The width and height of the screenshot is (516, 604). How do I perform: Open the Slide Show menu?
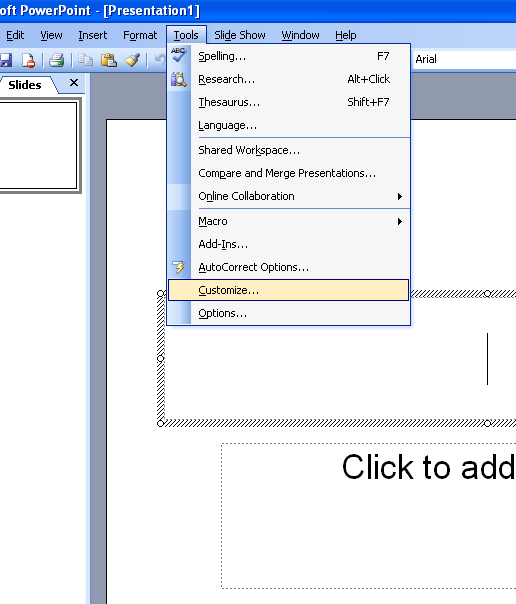240,35
